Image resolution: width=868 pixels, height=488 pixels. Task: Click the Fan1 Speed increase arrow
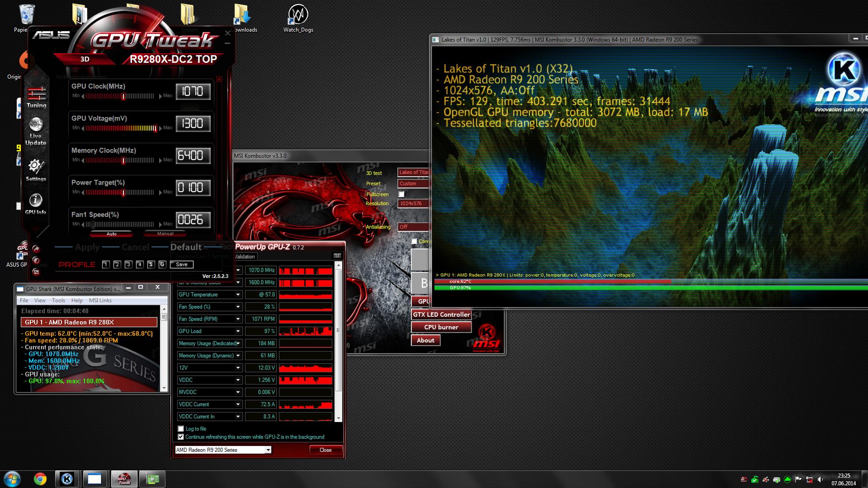click(x=160, y=225)
